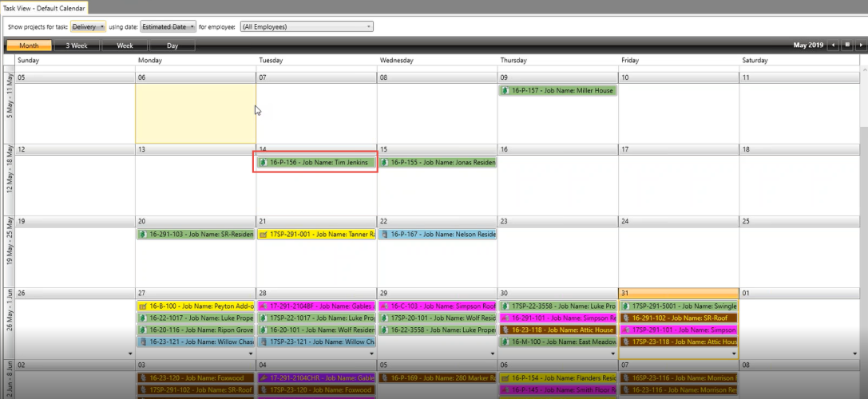Screen dimensions: 868x399
Task: Go to previous month using left arrow
Action: pos(834,45)
